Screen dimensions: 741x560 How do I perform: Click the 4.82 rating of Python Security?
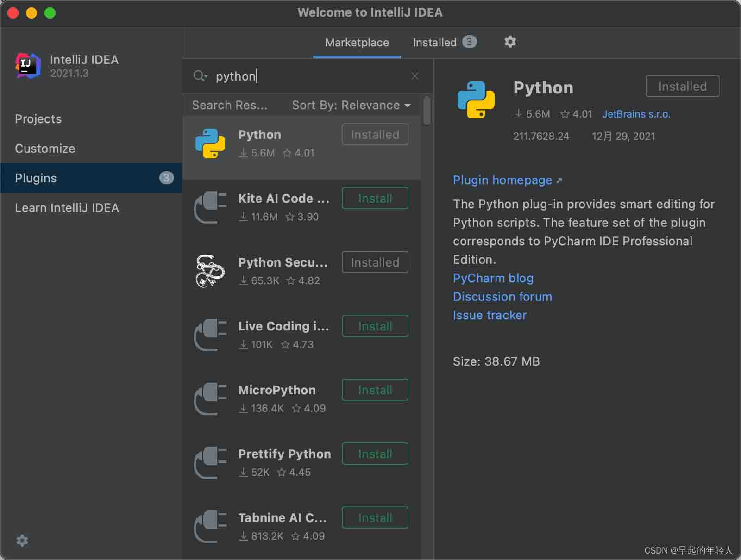309,280
